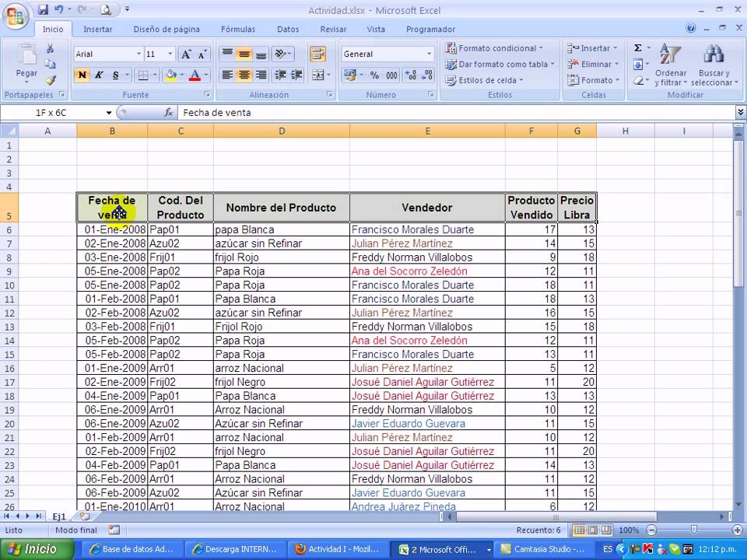Open Actividad I Mozilla taskbar item
The height and width of the screenshot is (560, 747).
pos(337,549)
